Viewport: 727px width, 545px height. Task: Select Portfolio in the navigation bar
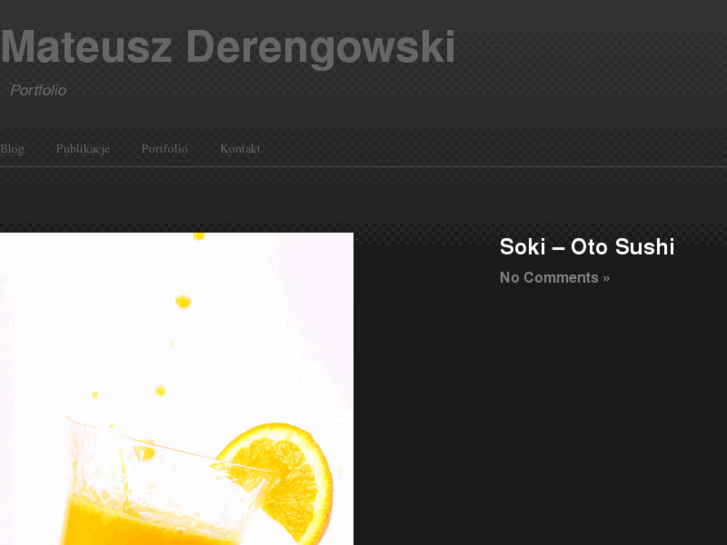point(165,149)
